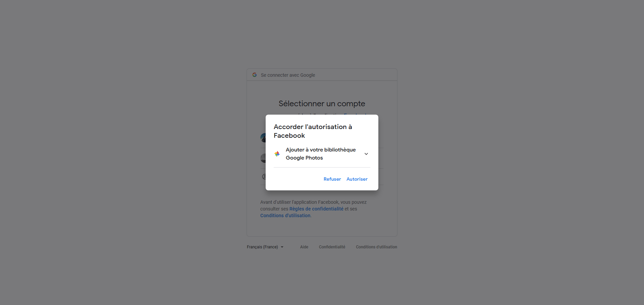This screenshot has height=305, width=644.
Task: Open the Règles de confidentialité link
Action: (x=316, y=209)
